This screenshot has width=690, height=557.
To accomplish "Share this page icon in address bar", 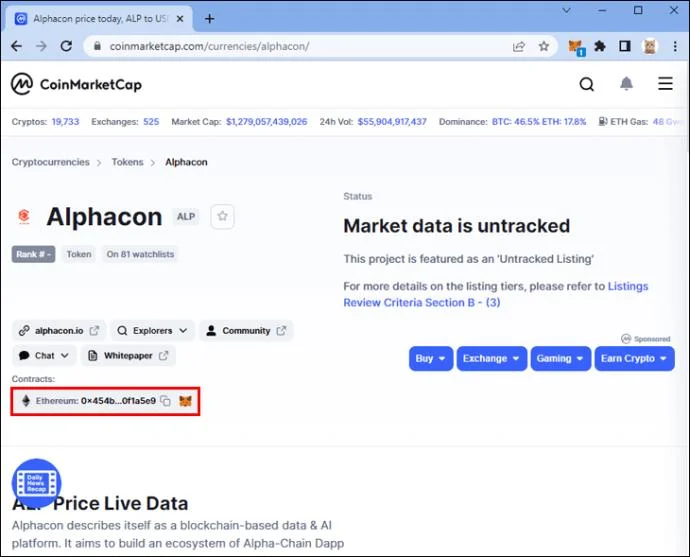I will pyautogui.click(x=519, y=46).
